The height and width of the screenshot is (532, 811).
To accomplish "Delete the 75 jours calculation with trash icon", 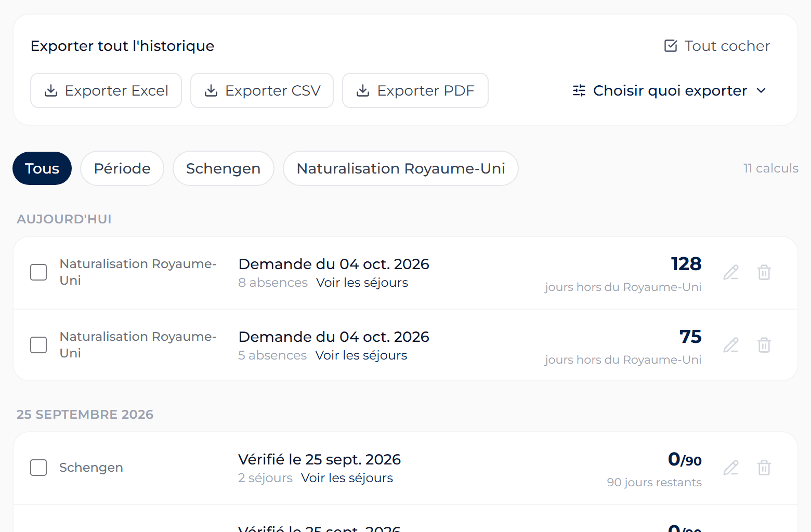I will click(x=764, y=345).
